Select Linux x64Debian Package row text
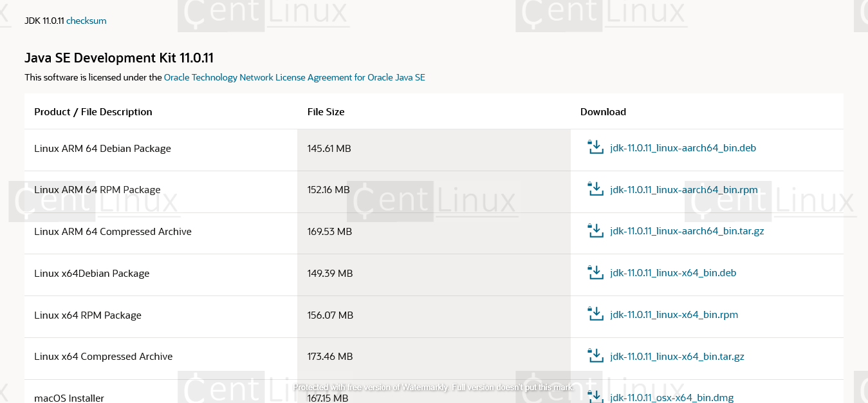 click(x=92, y=274)
